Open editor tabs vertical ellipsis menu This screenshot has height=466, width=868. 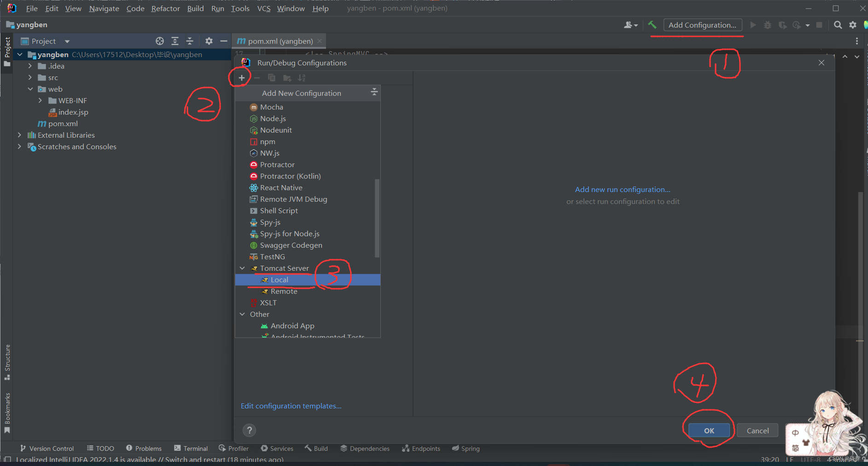[x=857, y=41]
